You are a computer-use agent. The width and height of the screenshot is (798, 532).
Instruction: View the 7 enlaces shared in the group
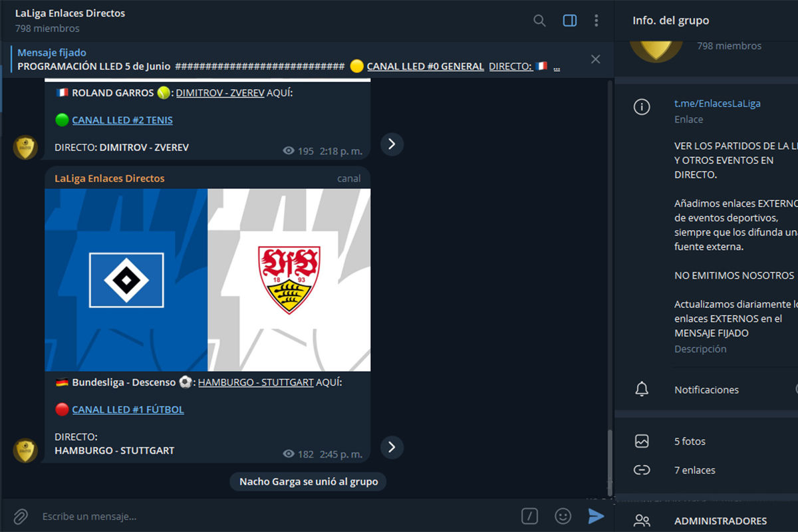[x=694, y=469]
